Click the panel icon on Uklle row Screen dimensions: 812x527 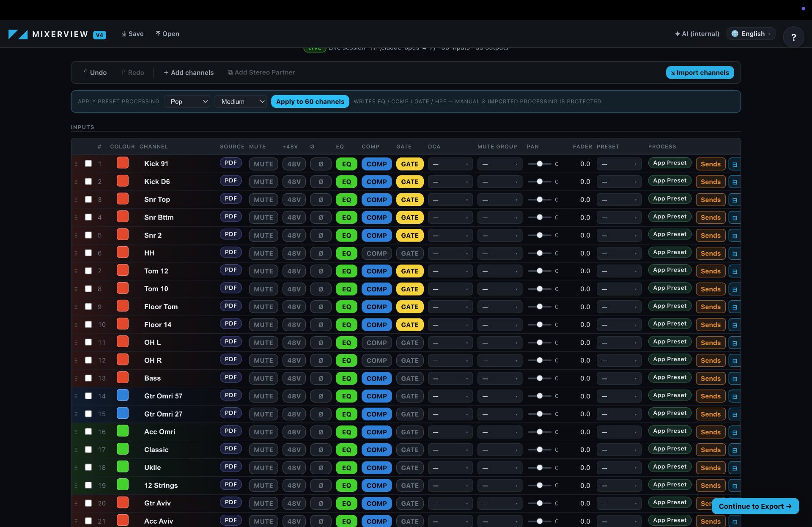[735, 468]
